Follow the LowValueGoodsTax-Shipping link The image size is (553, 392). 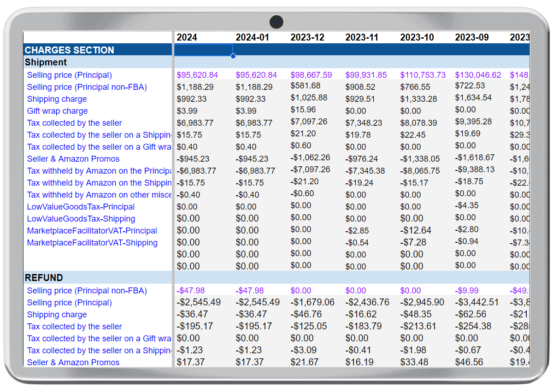click(x=81, y=219)
